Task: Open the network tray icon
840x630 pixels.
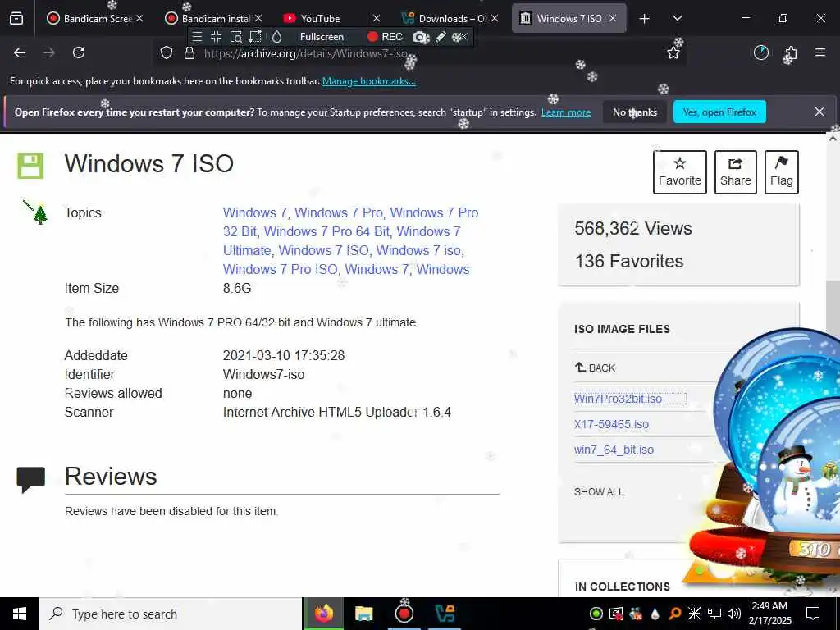Action: [714, 614]
